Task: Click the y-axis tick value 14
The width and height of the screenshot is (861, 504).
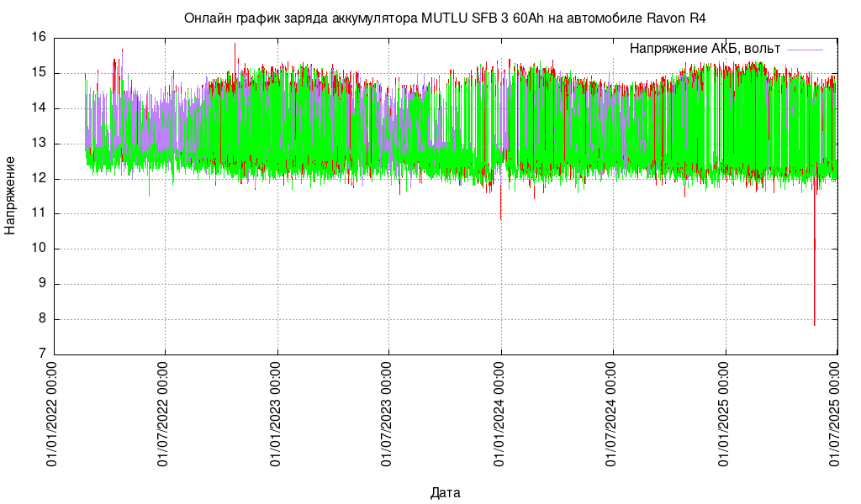Action: coord(39,108)
